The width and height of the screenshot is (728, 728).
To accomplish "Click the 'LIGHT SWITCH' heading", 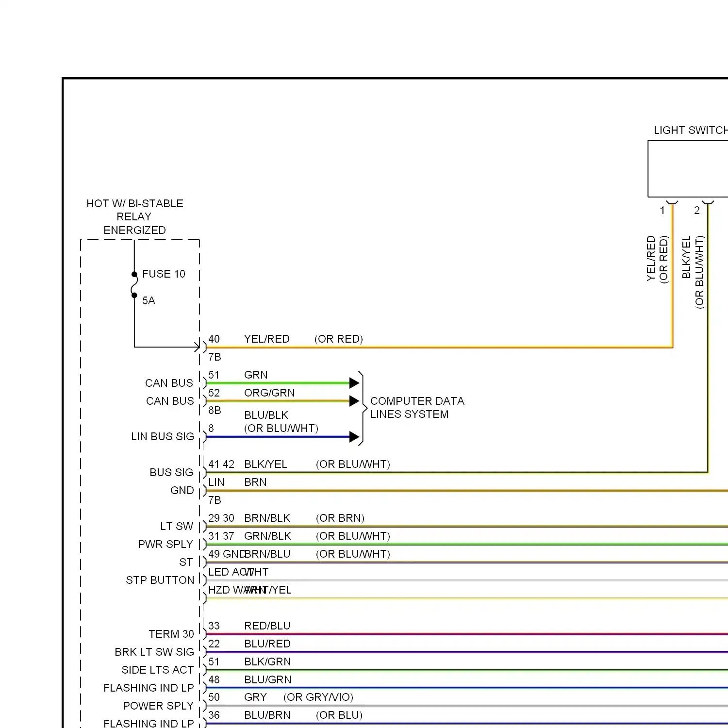I will 690,131.
